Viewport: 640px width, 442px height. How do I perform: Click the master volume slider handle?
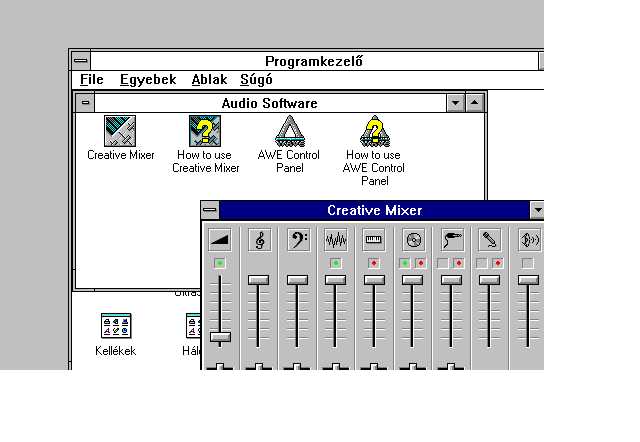point(220,337)
